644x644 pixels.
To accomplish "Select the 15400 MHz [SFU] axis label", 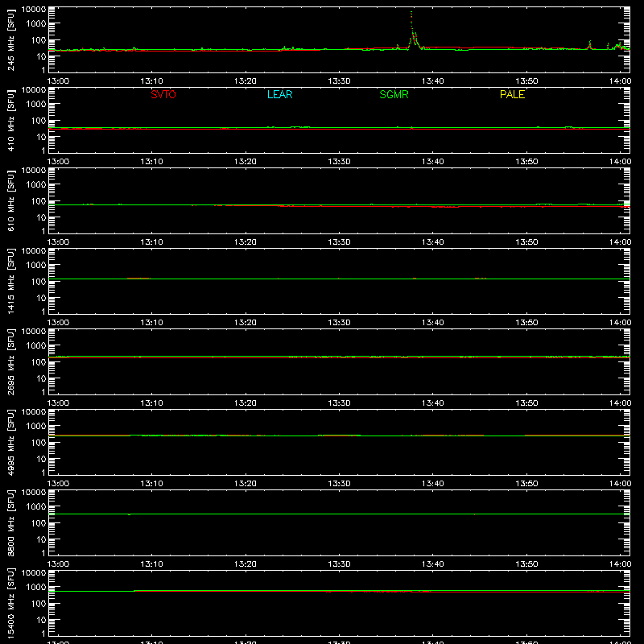I will (10, 603).
